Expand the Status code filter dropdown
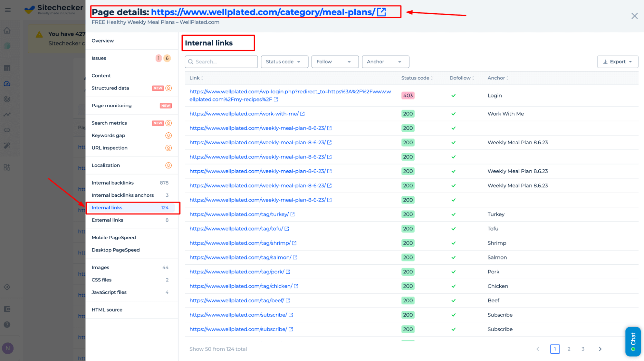 coord(284,62)
